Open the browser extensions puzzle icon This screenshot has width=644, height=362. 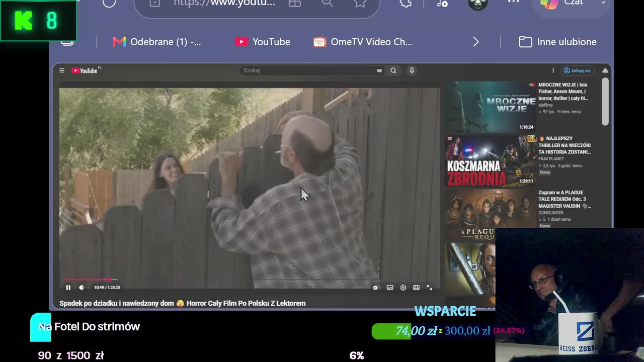point(406,3)
